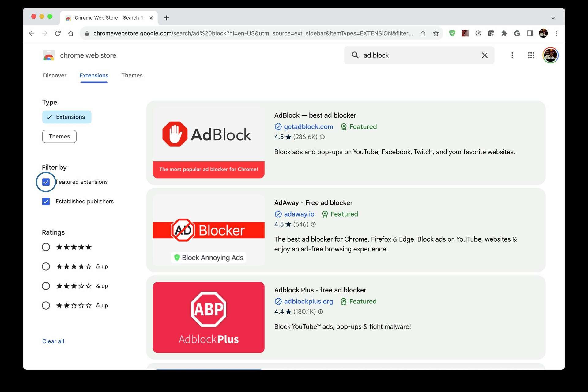This screenshot has height=392, width=588.
Task: Reload the Chrome Web Store page
Action: pyautogui.click(x=58, y=33)
